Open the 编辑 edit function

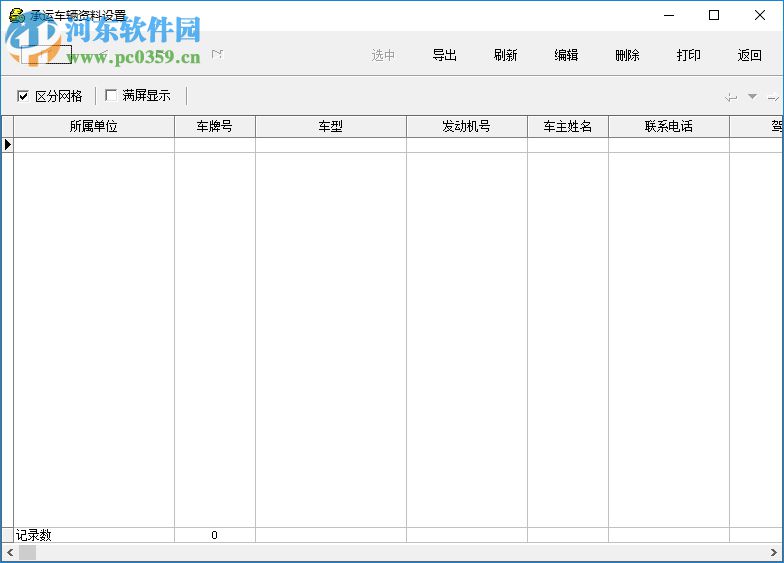566,55
